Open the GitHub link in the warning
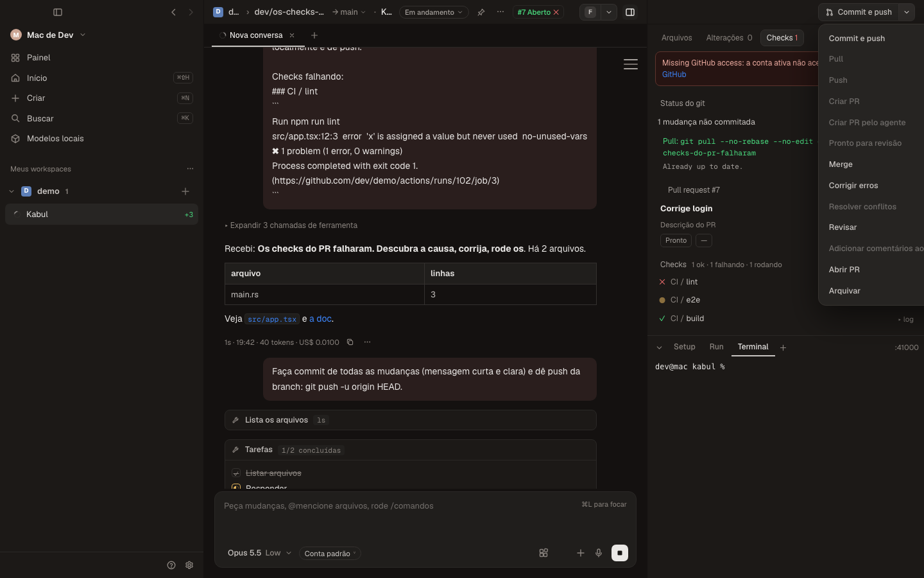924x578 pixels. click(674, 74)
